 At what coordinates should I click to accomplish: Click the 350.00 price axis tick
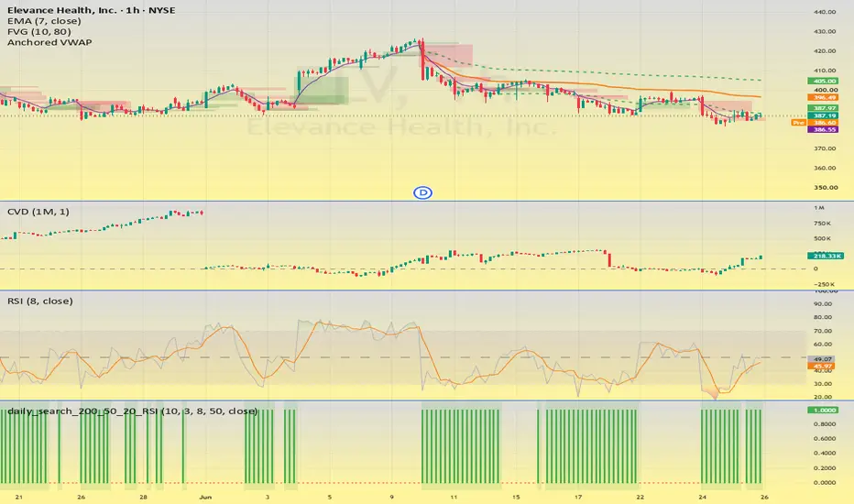[826, 188]
